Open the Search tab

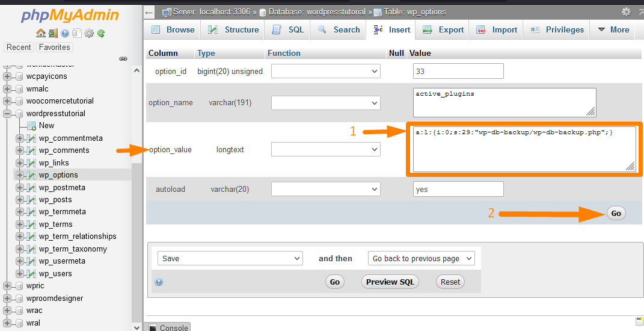tap(338, 30)
